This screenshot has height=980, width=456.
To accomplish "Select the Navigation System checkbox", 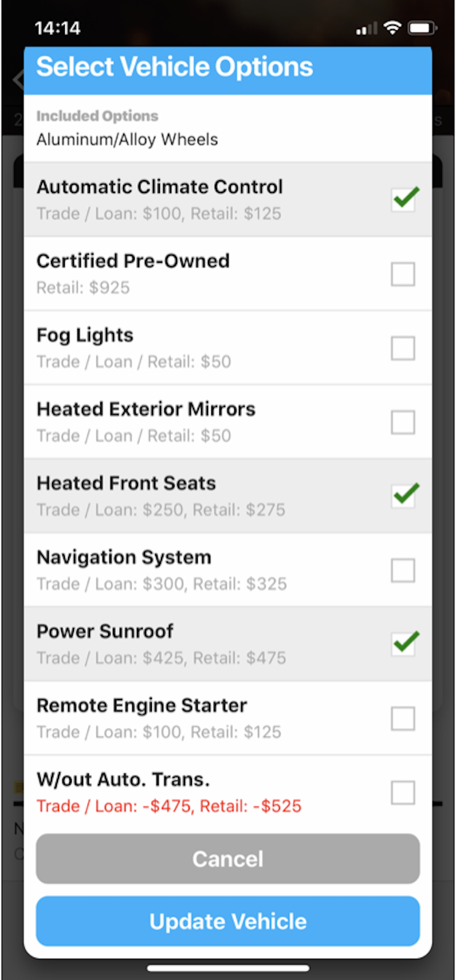I will point(403,571).
